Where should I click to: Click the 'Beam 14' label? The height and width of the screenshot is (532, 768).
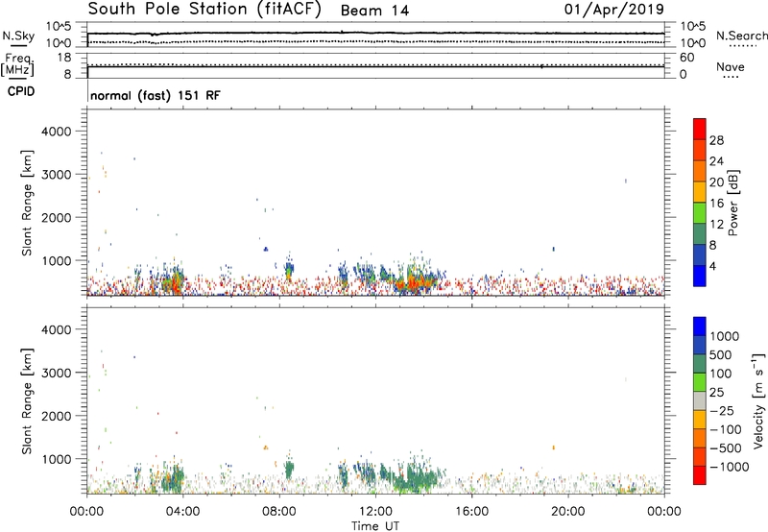[x=374, y=11]
